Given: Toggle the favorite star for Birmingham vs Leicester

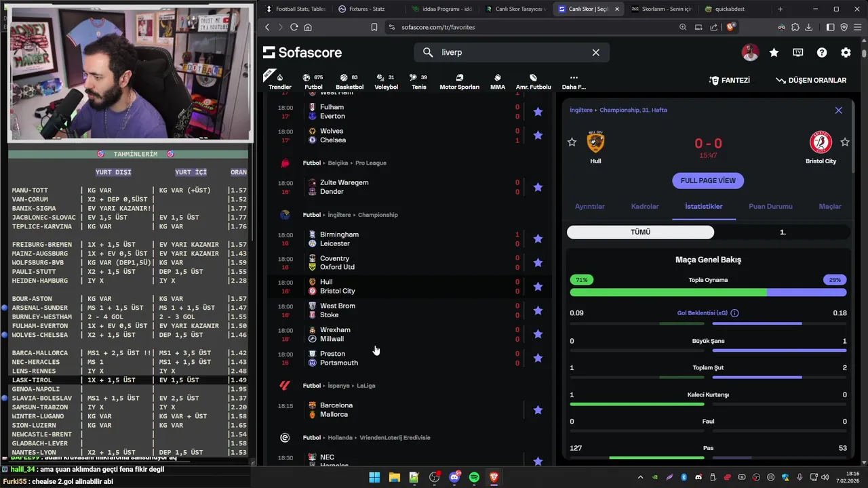Looking at the screenshot, I should tap(538, 239).
